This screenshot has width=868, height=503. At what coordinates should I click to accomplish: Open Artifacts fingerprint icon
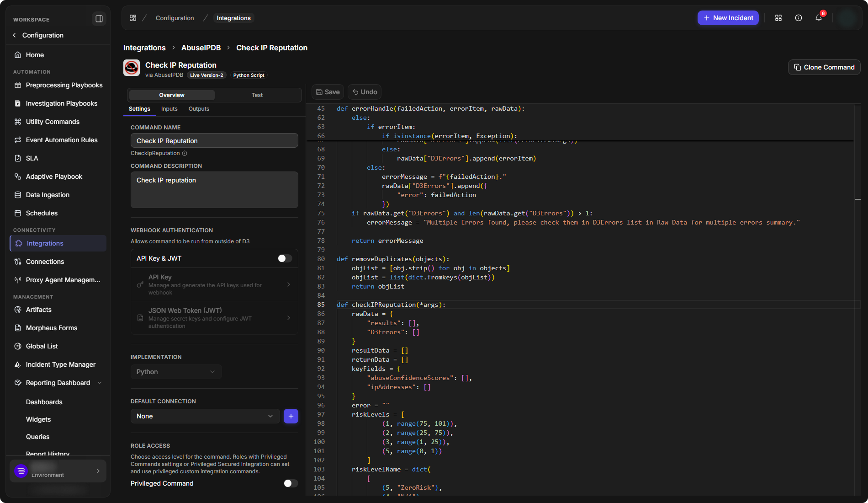click(x=18, y=310)
